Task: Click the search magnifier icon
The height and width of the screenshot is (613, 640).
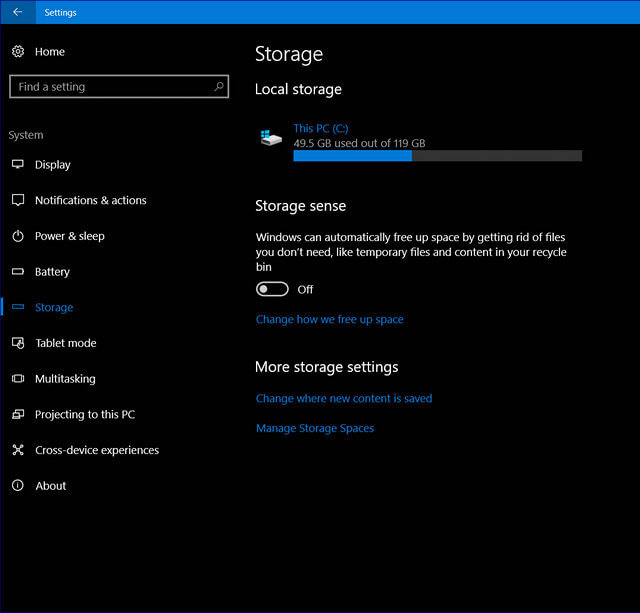Action: point(219,87)
